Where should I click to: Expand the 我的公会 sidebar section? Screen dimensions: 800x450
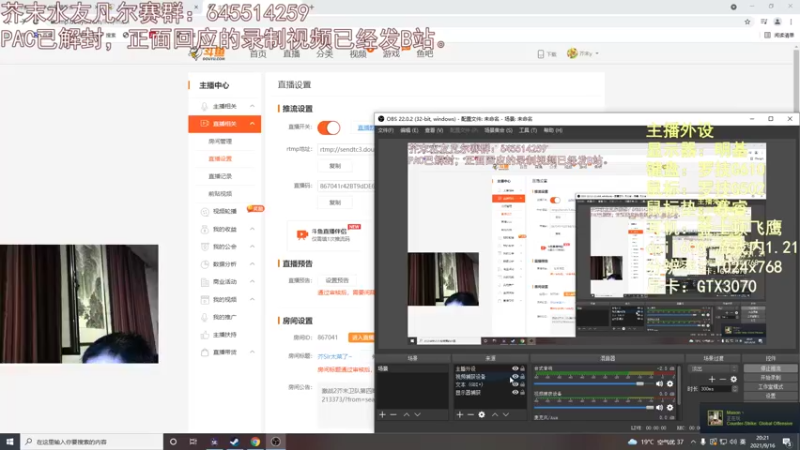[x=252, y=246]
